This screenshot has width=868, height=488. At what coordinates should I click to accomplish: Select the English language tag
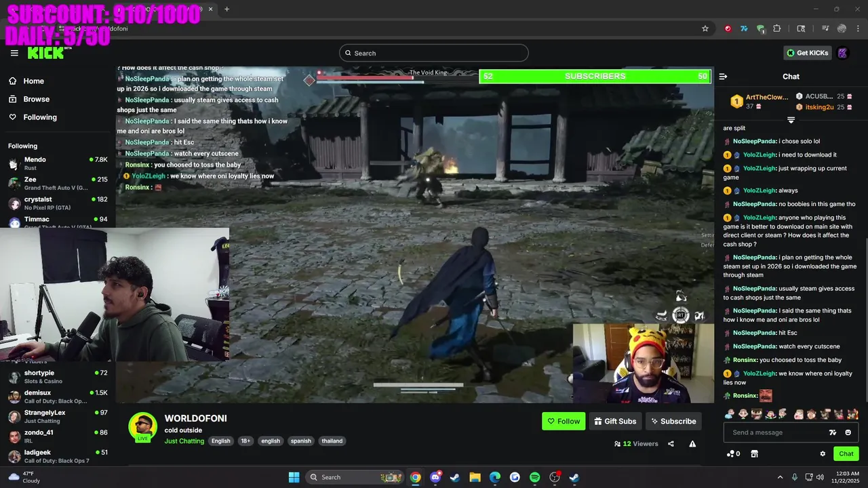click(x=220, y=441)
